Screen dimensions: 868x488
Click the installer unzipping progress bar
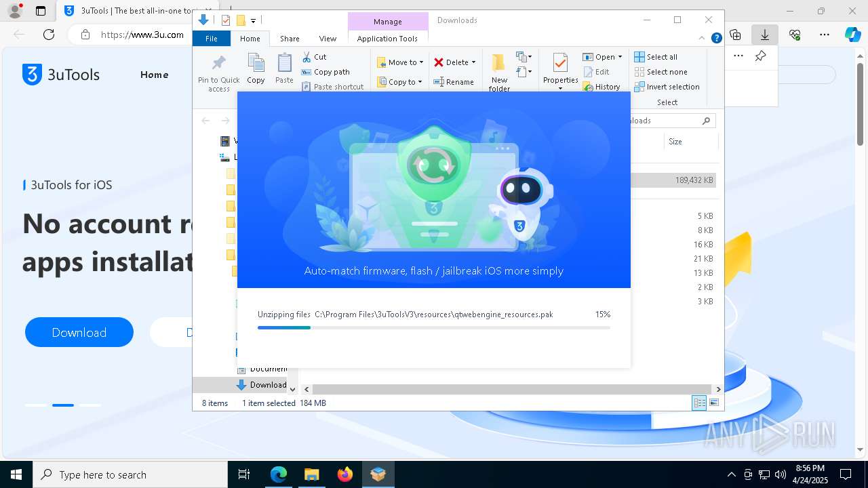click(x=434, y=327)
